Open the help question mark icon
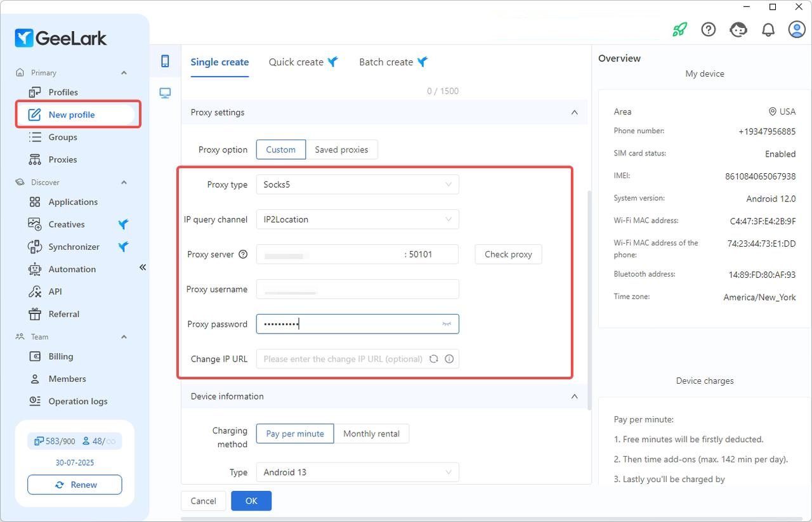 tap(709, 29)
